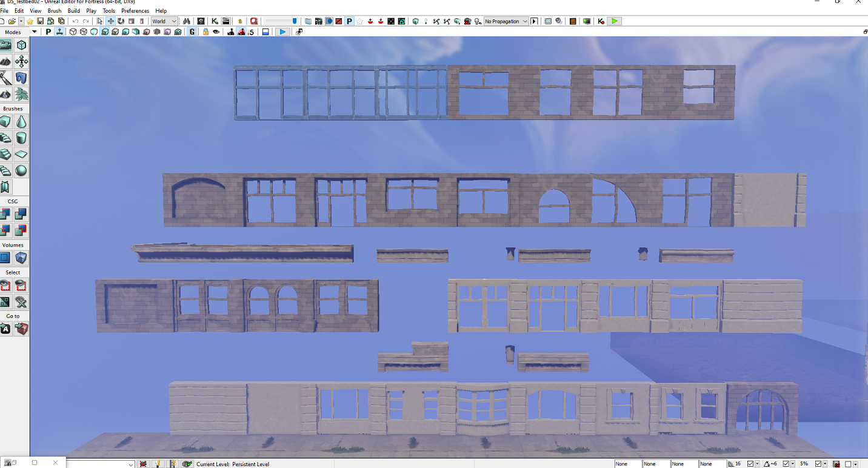Screen dimensions: 868x468
Task: Toggle viewport show flags eye icon
Action: [x=216, y=32]
